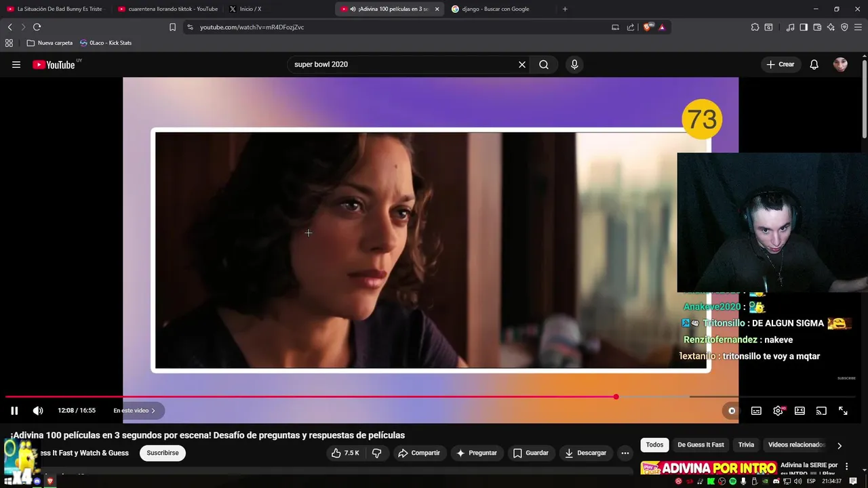Click the Descargar download button

586,453
